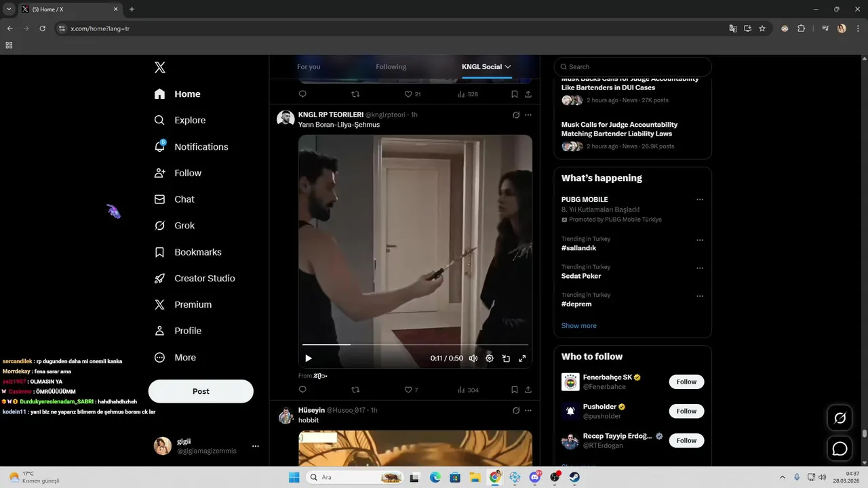Open more options for Sedat Peker trend
The width and height of the screenshot is (868, 488).
[x=700, y=268]
